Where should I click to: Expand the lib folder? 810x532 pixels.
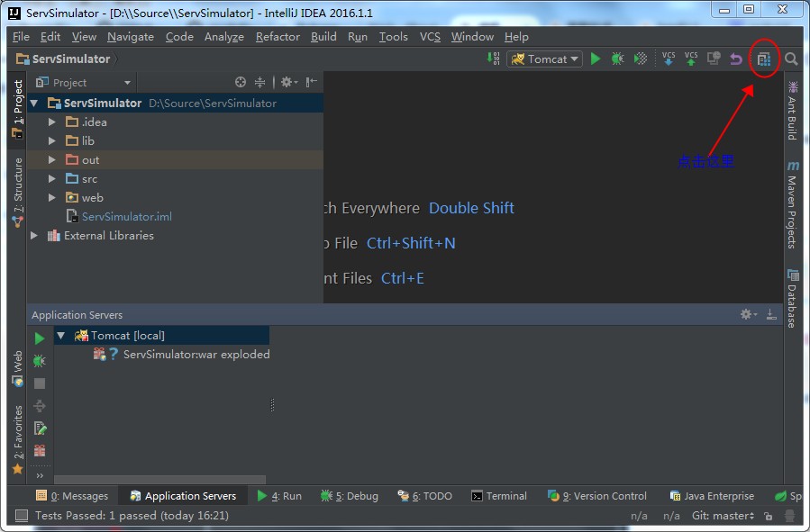[51, 140]
